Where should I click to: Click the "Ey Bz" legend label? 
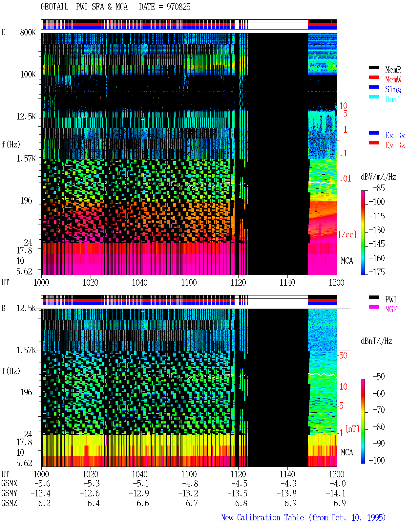pos(395,145)
